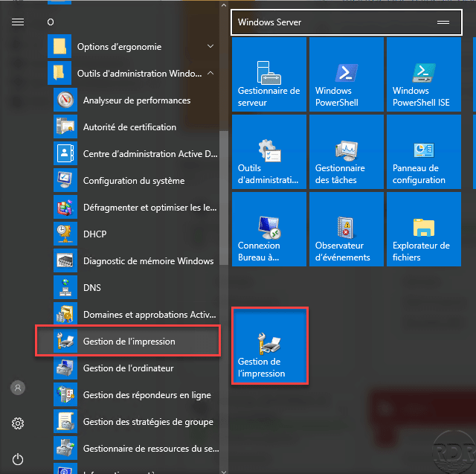Expand the Options d'ergonomie folder

click(x=133, y=46)
